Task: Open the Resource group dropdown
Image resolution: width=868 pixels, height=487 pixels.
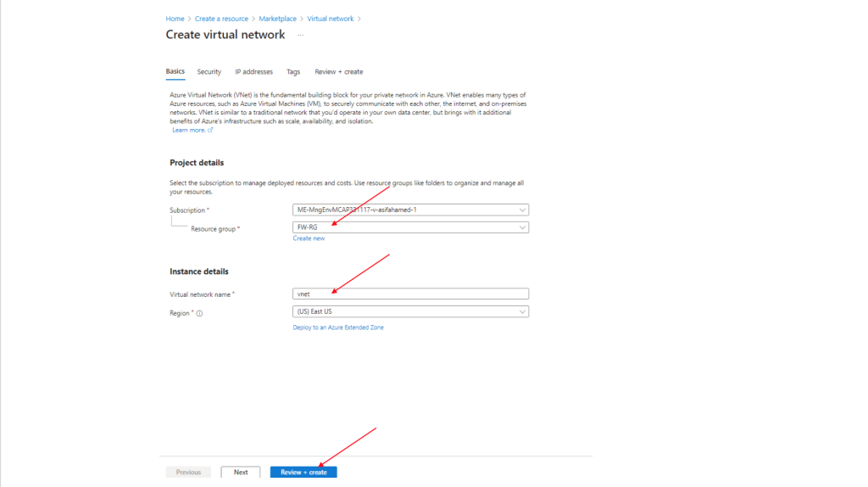Action: [410, 227]
